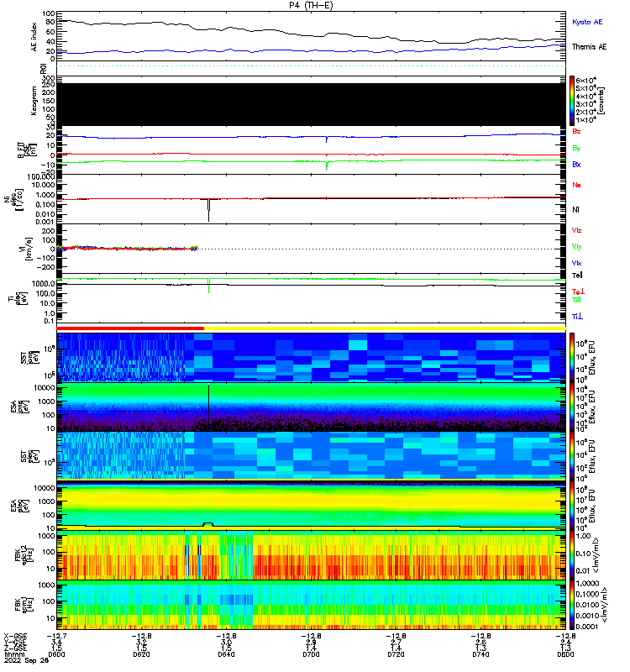The width and height of the screenshot is (630, 672).
Task: Click the keogram counts color bar
Action: pos(572,100)
